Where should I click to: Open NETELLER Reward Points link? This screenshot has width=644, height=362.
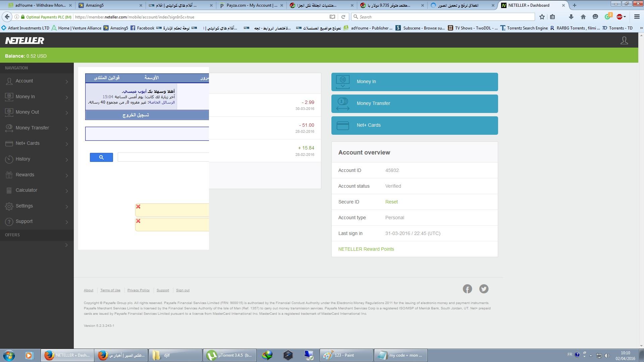point(366,249)
